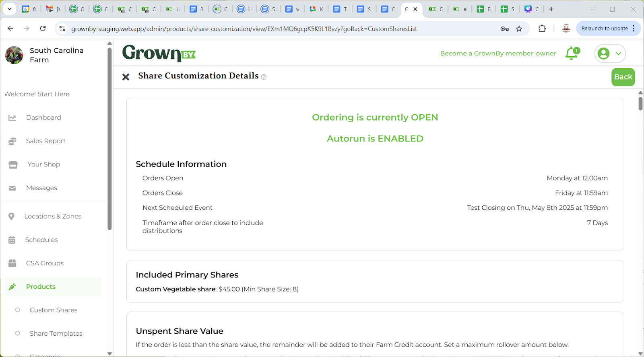This screenshot has width=644, height=357.
Task: Switch to the Google Maps tab labeled K
Action: pos(316,9)
